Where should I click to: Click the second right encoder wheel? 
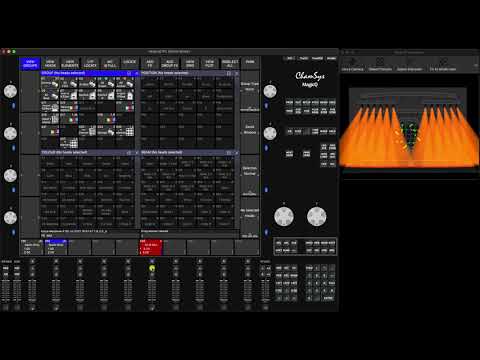tap(270, 133)
